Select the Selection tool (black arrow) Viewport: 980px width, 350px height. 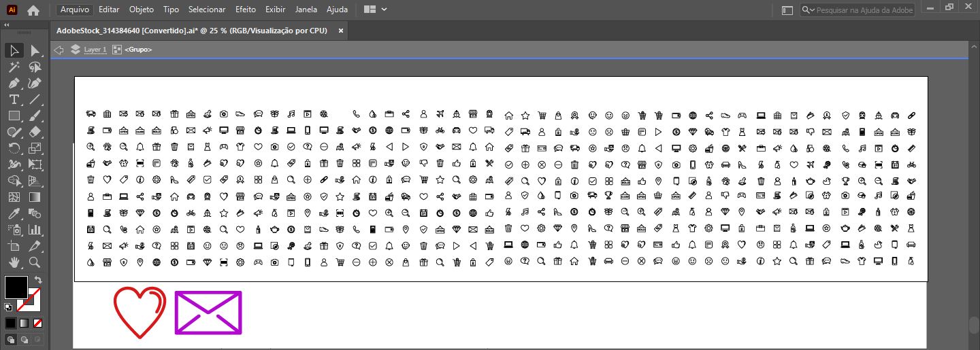point(14,50)
